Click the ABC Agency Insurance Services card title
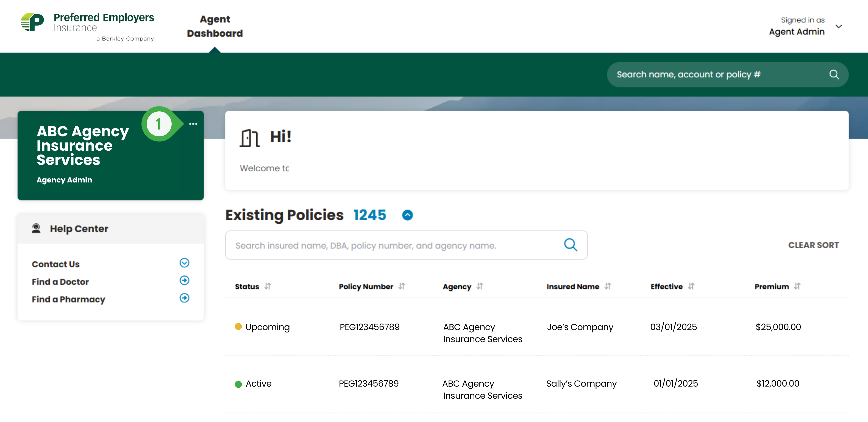Image resolution: width=868 pixels, height=422 pixels. click(83, 145)
